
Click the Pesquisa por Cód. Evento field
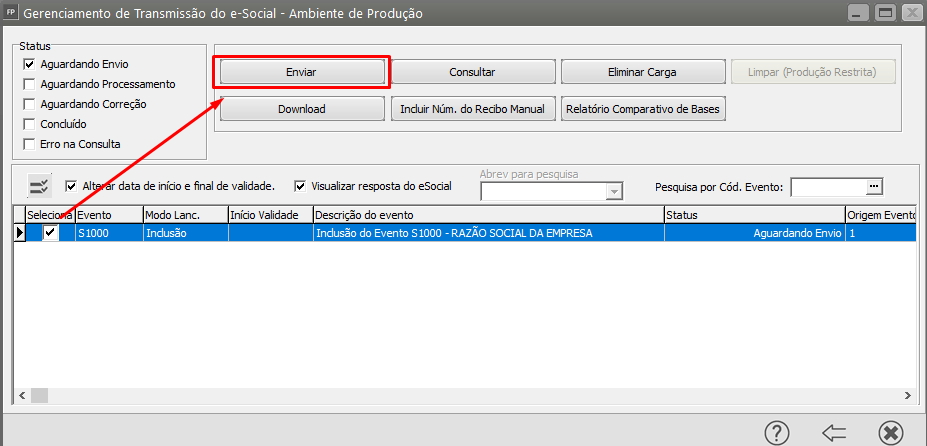(828, 186)
